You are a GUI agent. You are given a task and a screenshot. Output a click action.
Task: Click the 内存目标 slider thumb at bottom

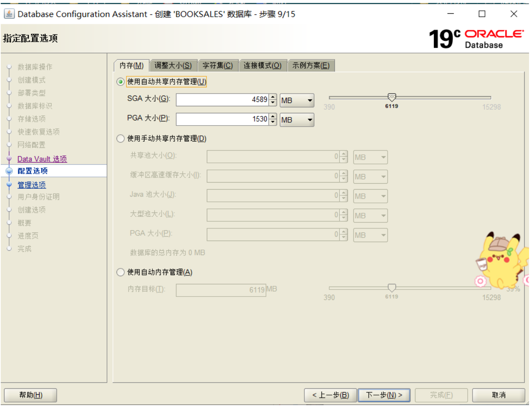(x=392, y=288)
